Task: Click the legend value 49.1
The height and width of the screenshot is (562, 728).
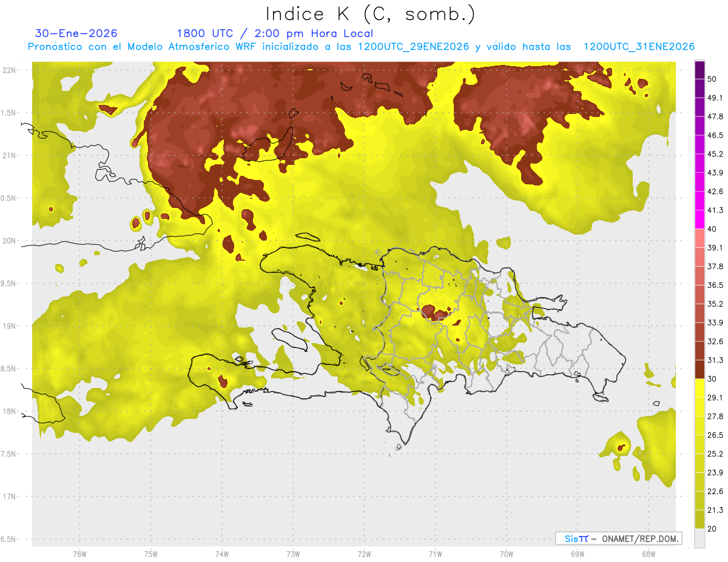Action: [715, 98]
